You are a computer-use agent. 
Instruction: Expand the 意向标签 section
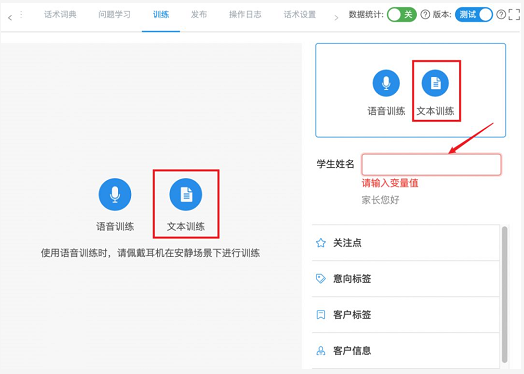click(406, 278)
